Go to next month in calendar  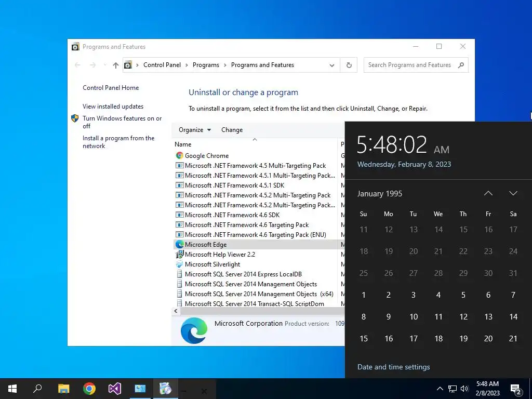pyautogui.click(x=513, y=193)
